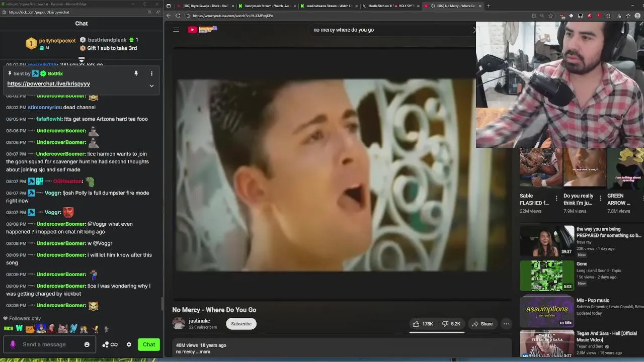The height and width of the screenshot is (362, 644).
Task: Reload the YouTube page
Action: (178, 16)
